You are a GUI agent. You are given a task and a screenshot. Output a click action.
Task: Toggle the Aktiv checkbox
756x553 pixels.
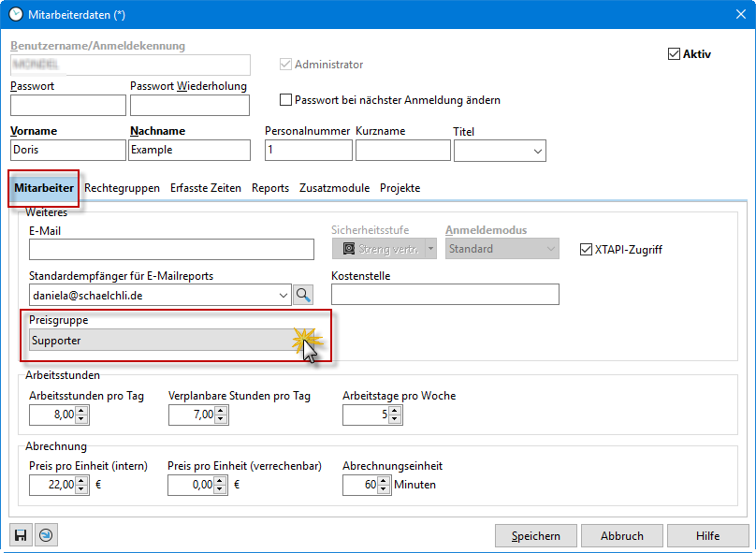pos(674,54)
